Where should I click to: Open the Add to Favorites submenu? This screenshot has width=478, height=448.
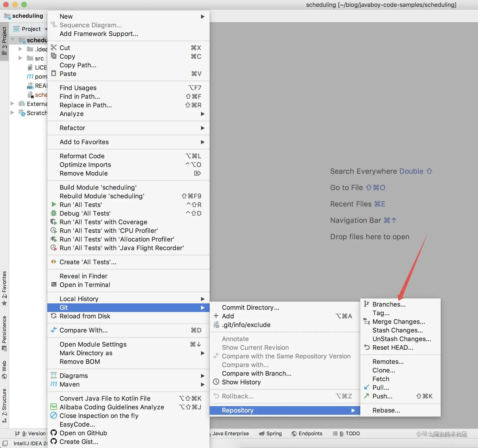pyautogui.click(x=128, y=142)
